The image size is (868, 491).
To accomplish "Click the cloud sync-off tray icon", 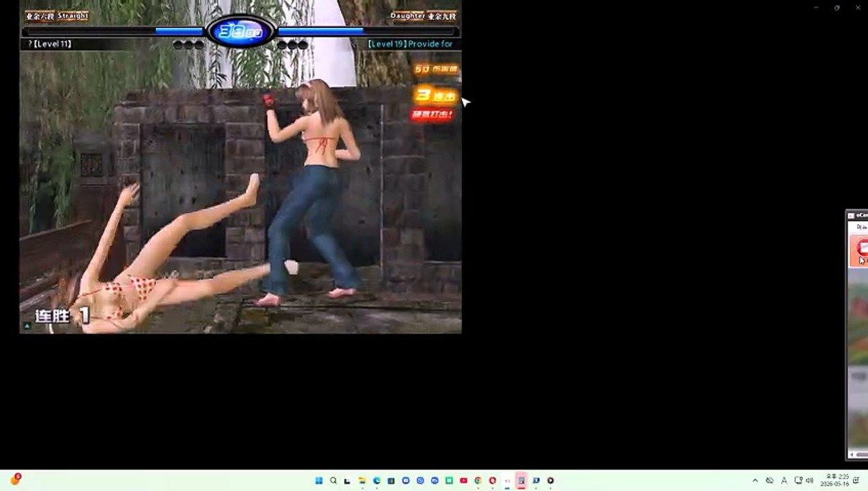I will pos(770,481).
